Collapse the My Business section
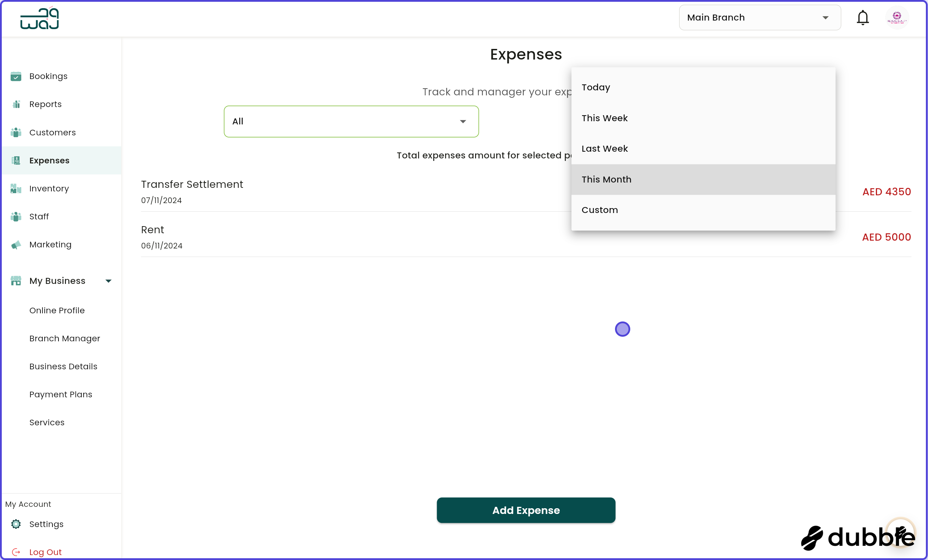The width and height of the screenshot is (928, 560). coord(108,281)
